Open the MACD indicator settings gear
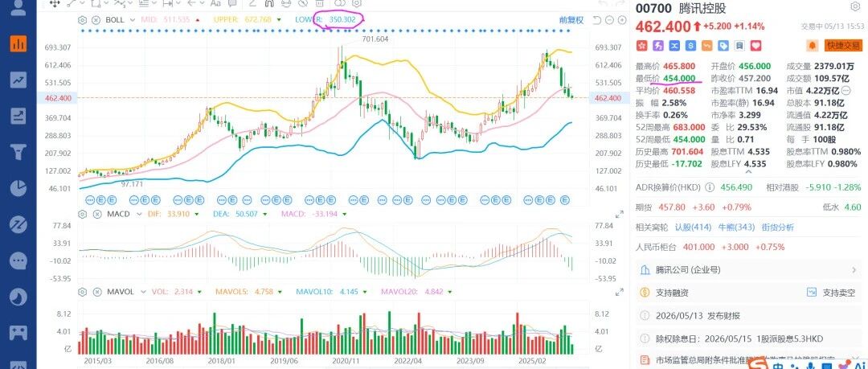This screenshot has height=369, width=868. 83,214
